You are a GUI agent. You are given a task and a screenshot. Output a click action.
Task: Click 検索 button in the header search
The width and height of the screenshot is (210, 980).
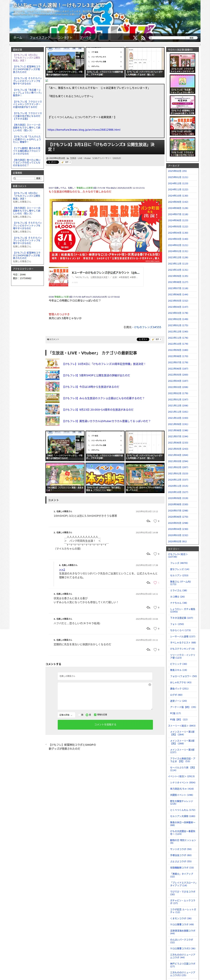(x=191, y=38)
